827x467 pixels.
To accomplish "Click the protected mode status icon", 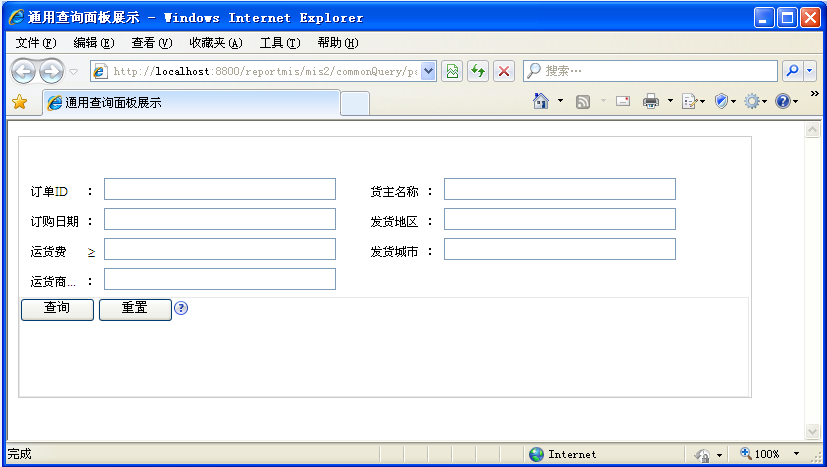I will [703, 455].
